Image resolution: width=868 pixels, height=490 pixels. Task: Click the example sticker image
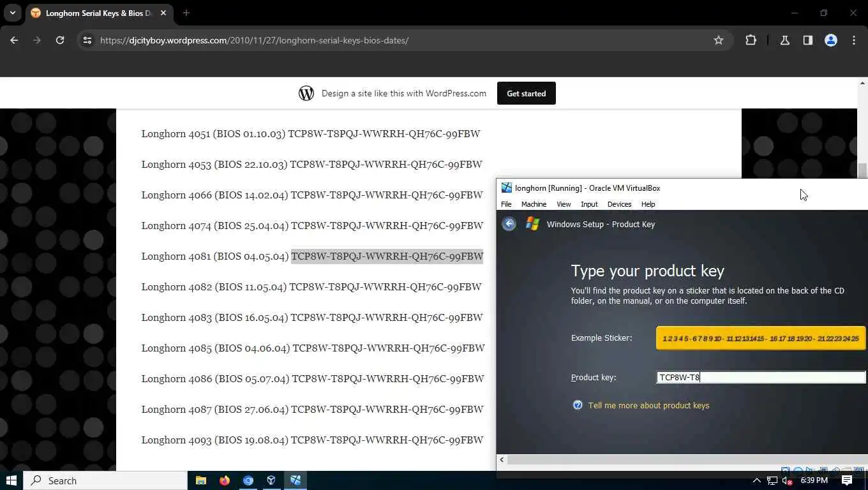pyautogui.click(x=761, y=338)
